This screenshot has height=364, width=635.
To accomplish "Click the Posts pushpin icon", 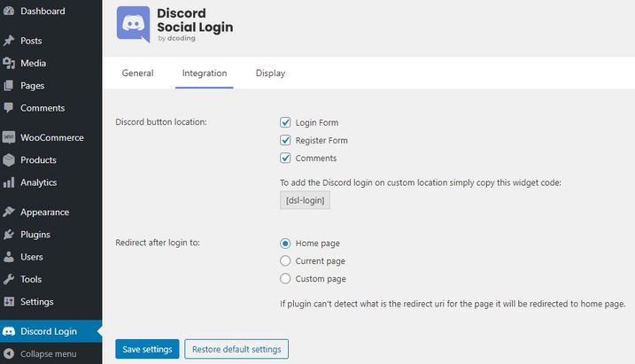I will click(9, 41).
